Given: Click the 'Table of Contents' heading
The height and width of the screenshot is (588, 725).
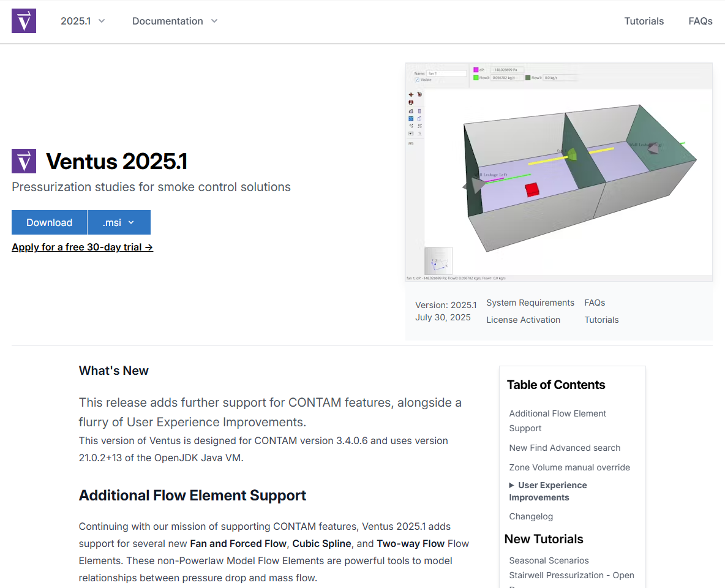Looking at the screenshot, I should [x=556, y=385].
